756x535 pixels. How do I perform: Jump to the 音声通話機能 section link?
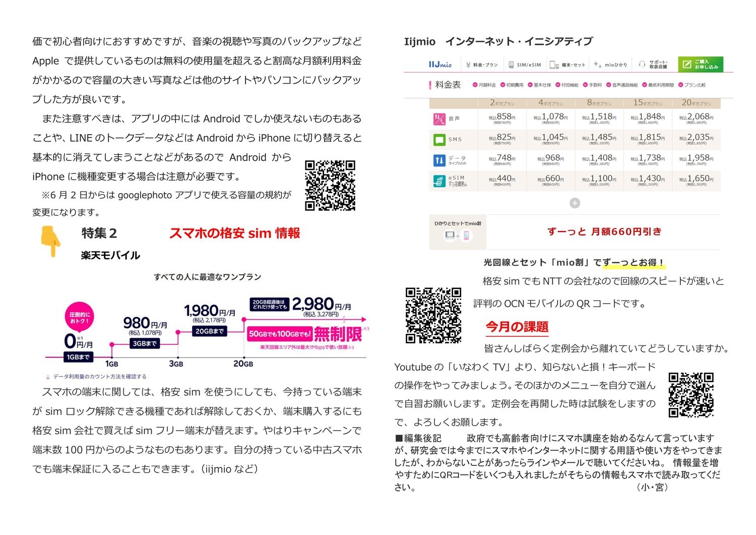622,85
